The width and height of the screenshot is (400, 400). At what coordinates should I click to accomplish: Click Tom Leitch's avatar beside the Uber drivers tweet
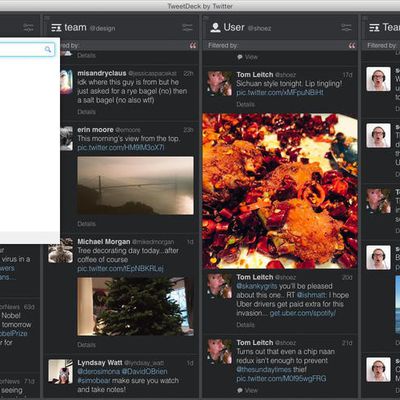pos(220,286)
